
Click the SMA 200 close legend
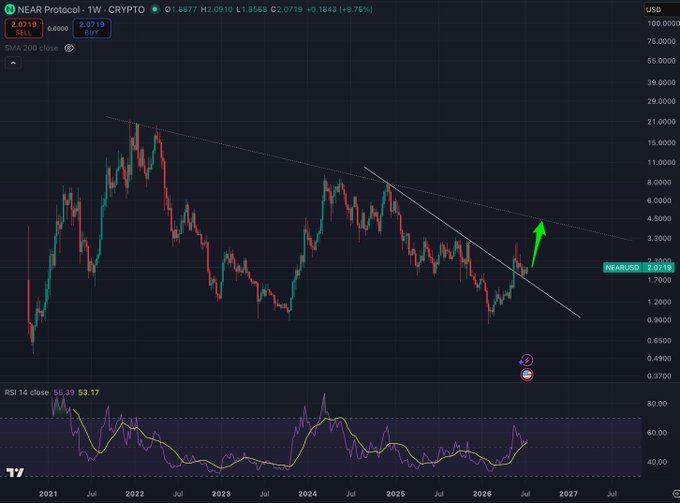[x=31, y=48]
